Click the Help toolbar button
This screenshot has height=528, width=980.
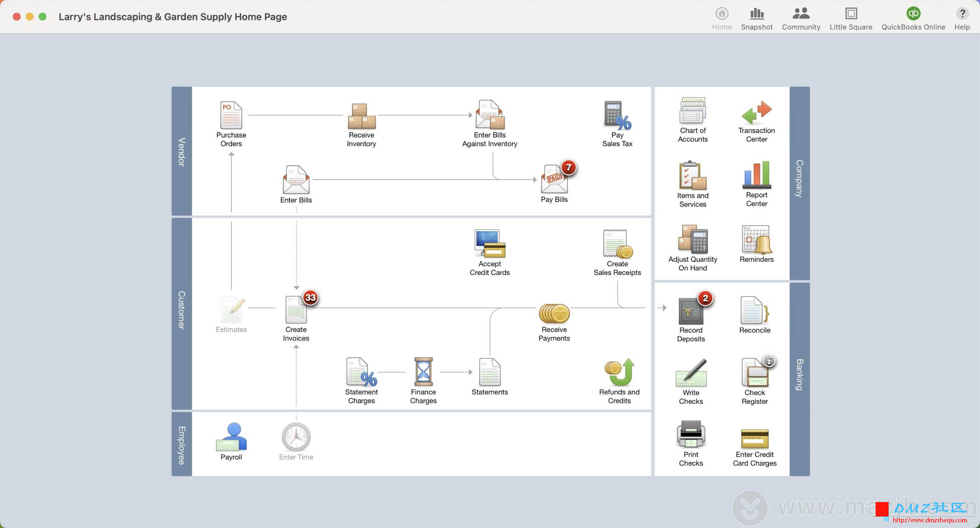962,18
